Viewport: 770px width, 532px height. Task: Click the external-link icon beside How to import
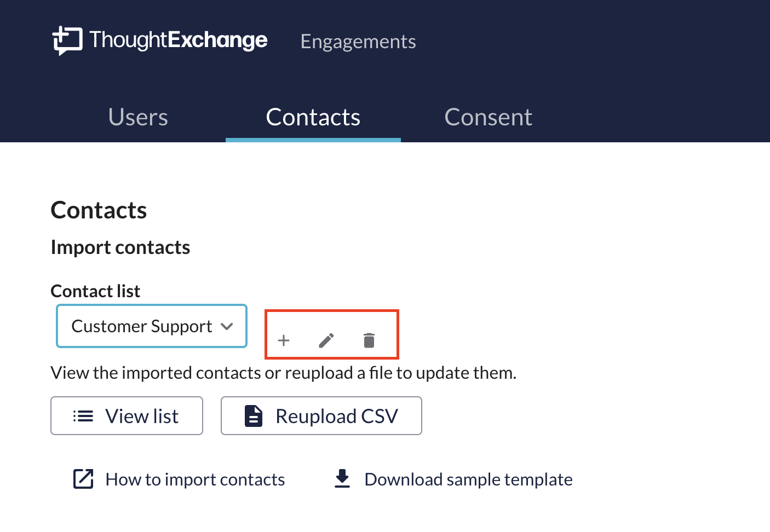click(83, 479)
